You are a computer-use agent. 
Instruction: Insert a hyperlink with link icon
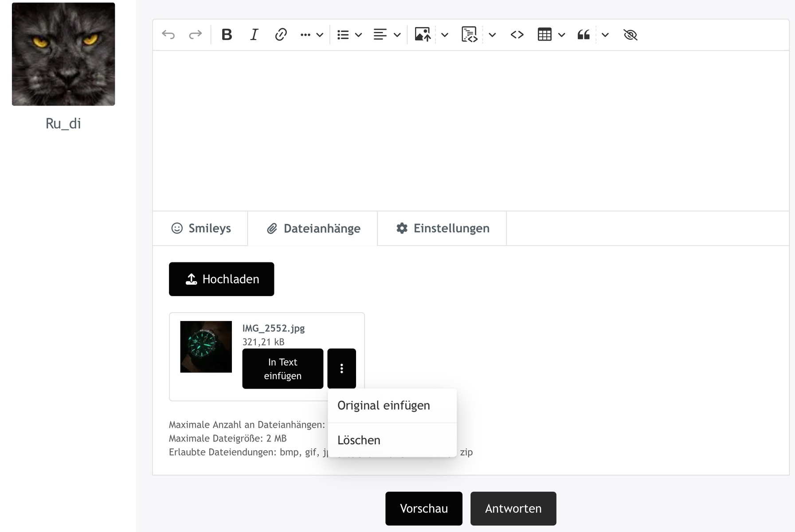281,35
